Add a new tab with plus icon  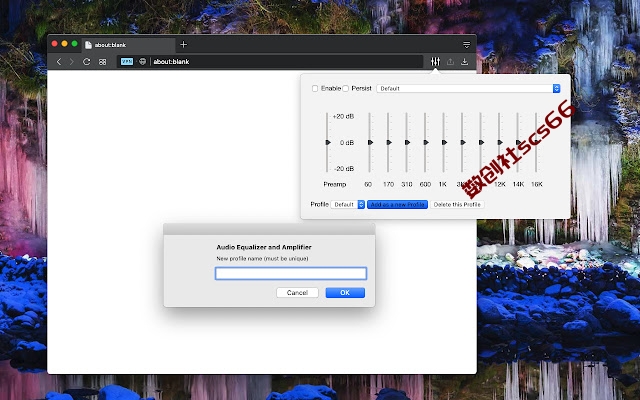[x=184, y=44]
